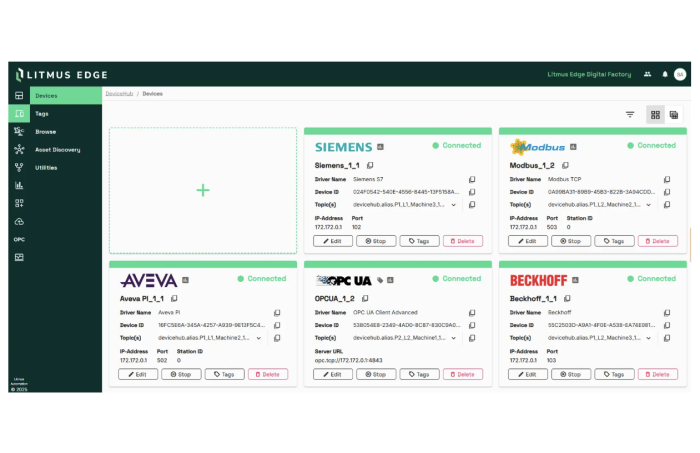
Task: Add a new device with plus tile
Action: (203, 190)
